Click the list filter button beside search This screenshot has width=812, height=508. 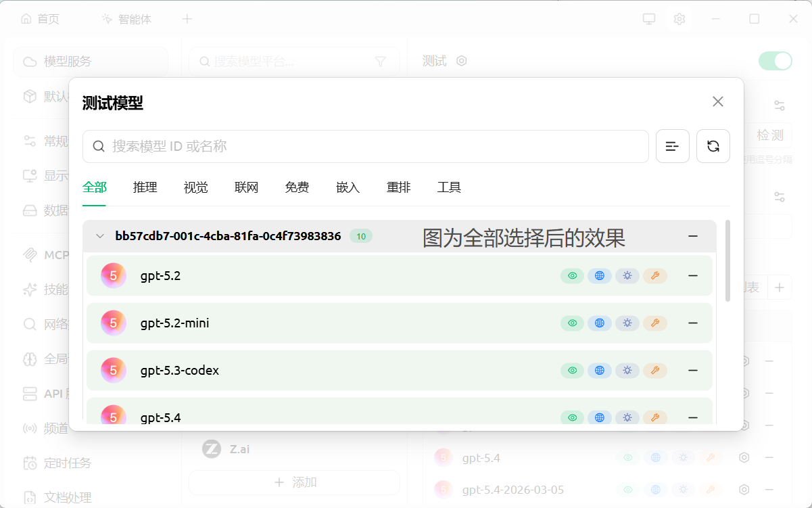tap(673, 146)
